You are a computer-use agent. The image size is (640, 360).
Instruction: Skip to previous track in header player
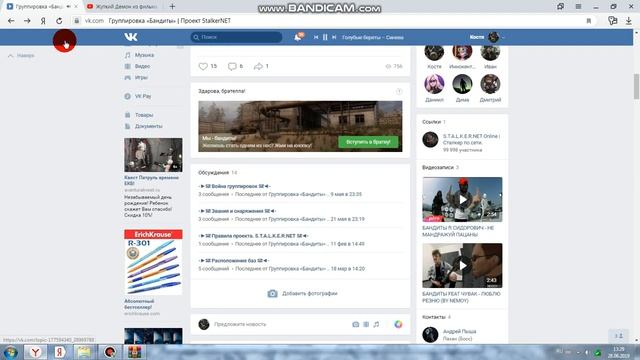(316, 37)
